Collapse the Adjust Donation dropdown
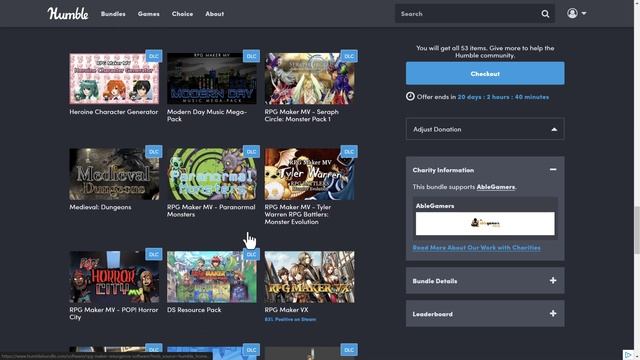Viewport: 640px width, 360px height. click(x=485, y=129)
